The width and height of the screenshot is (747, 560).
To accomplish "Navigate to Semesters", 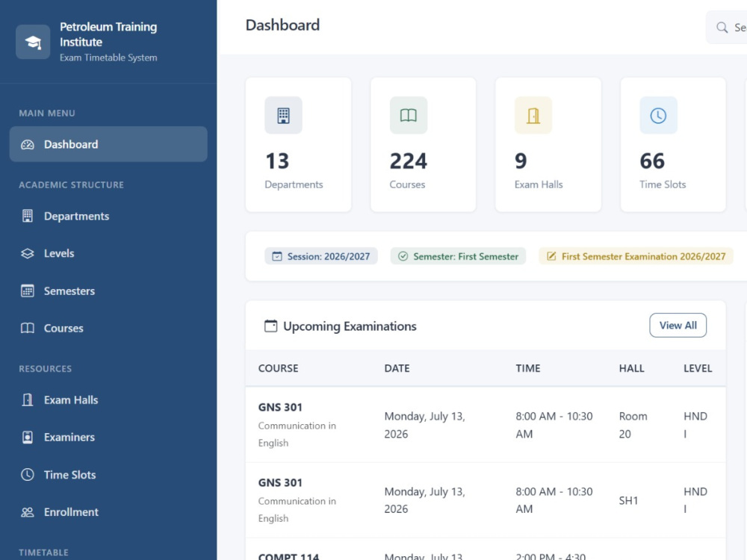I will [108, 291].
